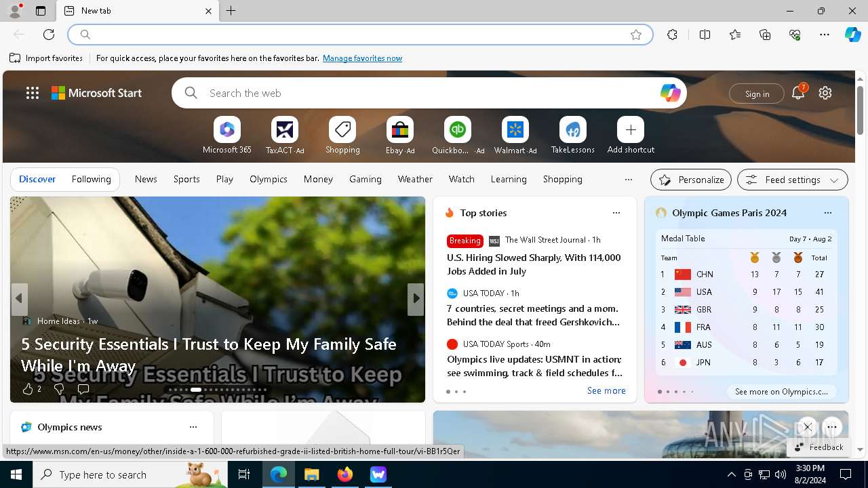Open File Explorer from taskbar
The width and height of the screenshot is (868, 488).
tap(312, 474)
